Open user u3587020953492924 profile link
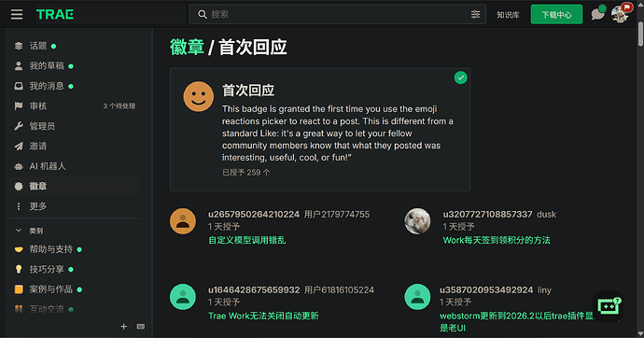This screenshot has height=338, width=644. (486, 290)
